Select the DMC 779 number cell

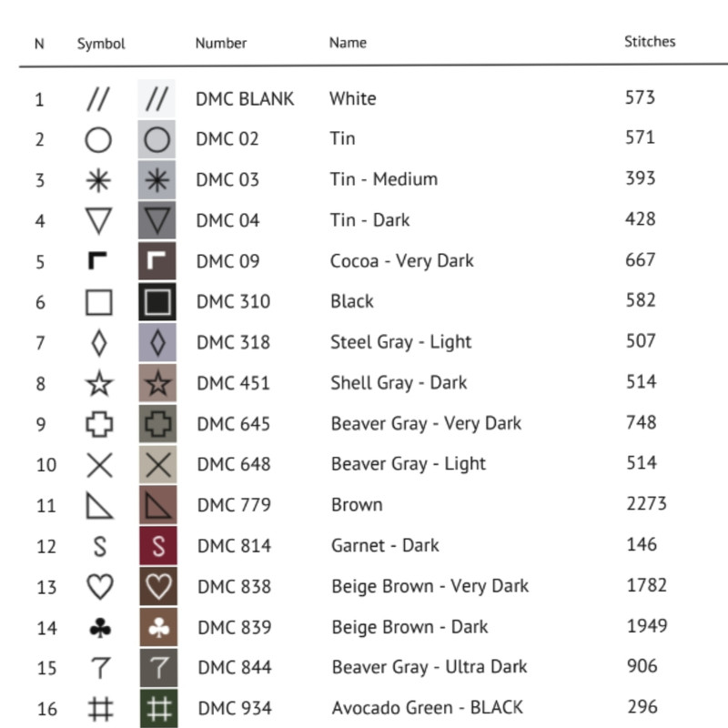(233, 505)
